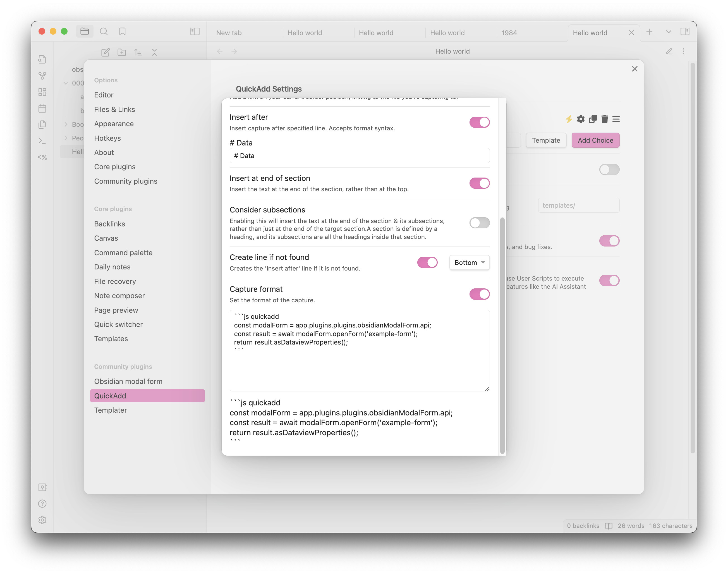
Task: Expand the tab list chevron dropdown
Action: point(668,32)
